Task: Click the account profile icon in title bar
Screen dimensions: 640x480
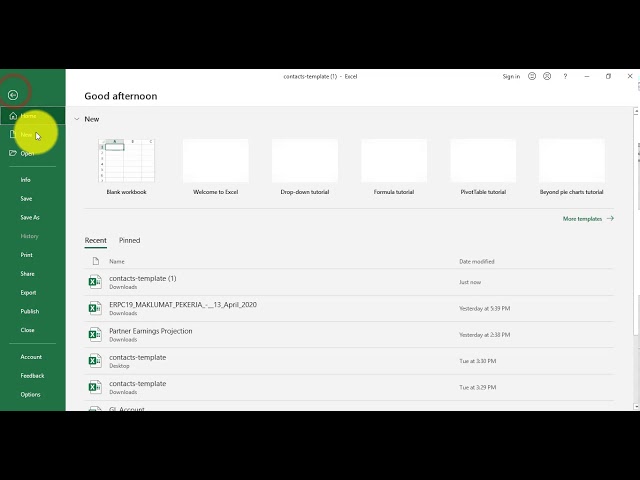Action: 547,76
